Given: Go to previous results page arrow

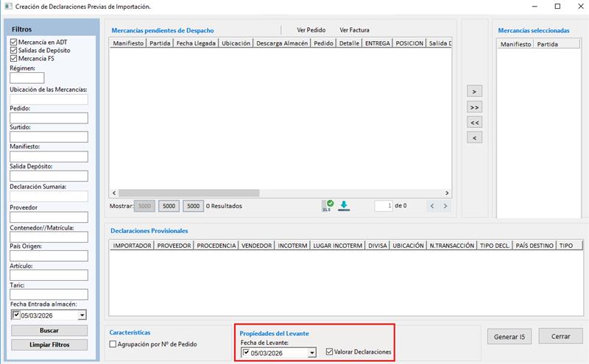Looking at the screenshot, I should tap(432, 206).
